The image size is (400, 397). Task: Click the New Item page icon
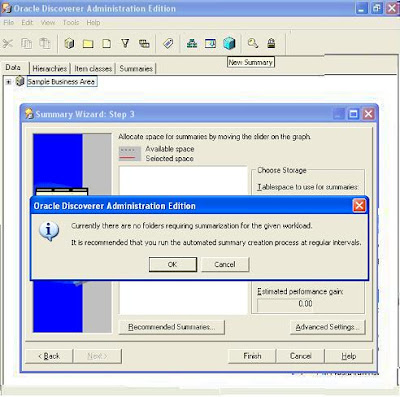(x=106, y=44)
